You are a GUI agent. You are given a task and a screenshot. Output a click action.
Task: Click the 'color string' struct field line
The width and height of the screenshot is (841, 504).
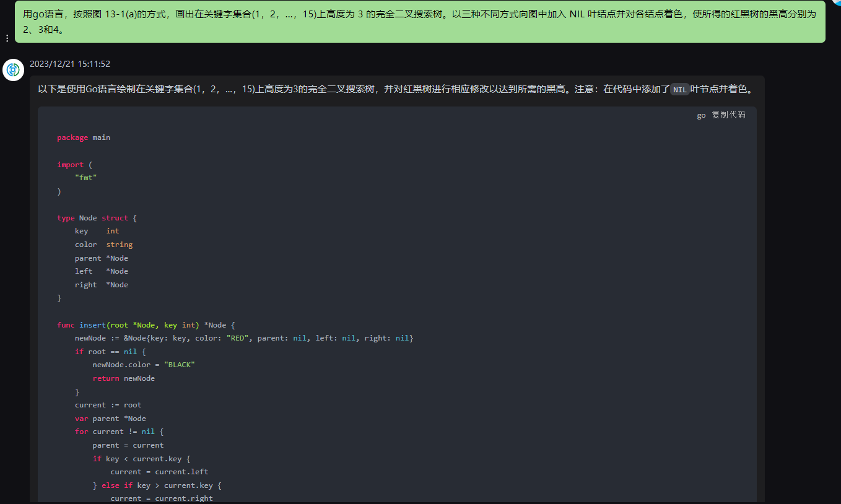pos(104,245)
